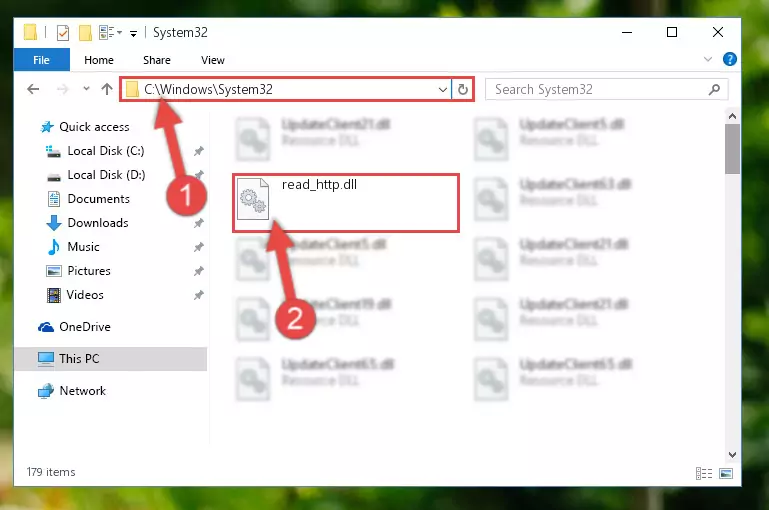Click the This PC monitor icon
Viewport: 769px width, 510px height.
[x=46, y=359]
